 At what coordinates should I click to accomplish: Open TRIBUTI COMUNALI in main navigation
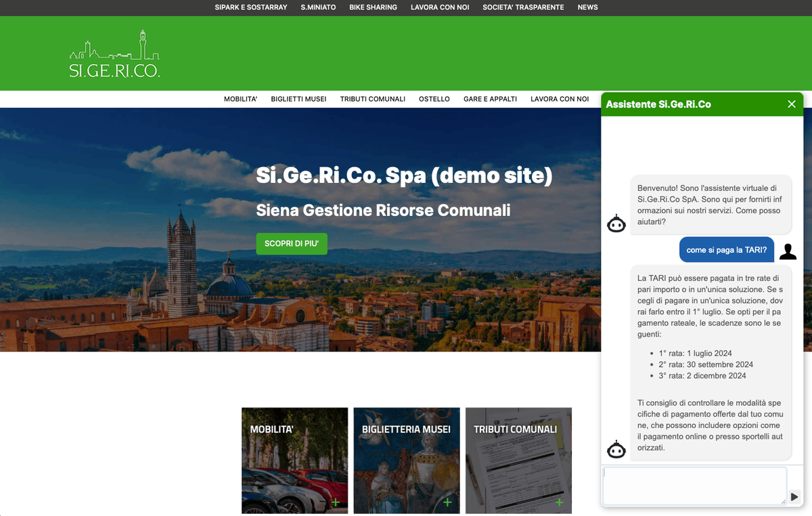tap(372, 99)
